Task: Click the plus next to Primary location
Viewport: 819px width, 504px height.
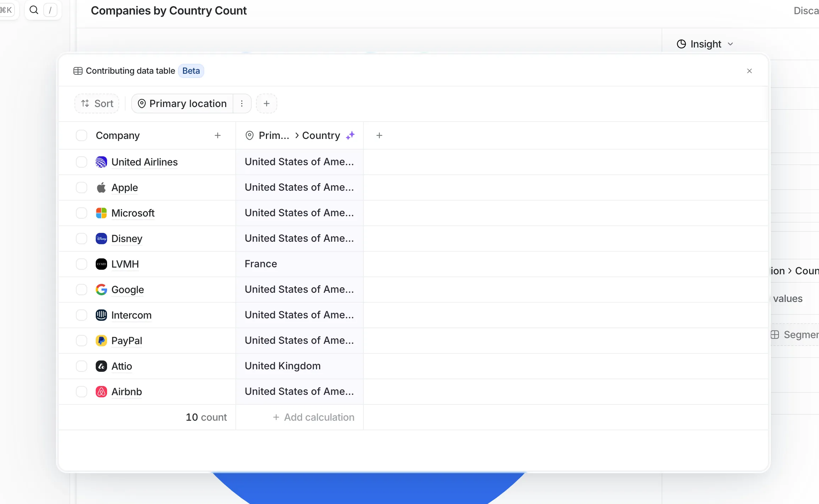Action: (267, 103)
